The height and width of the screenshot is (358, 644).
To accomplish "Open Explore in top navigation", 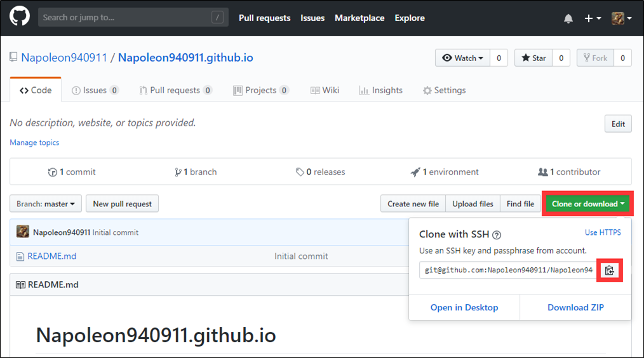I will (x=410, y=18).
